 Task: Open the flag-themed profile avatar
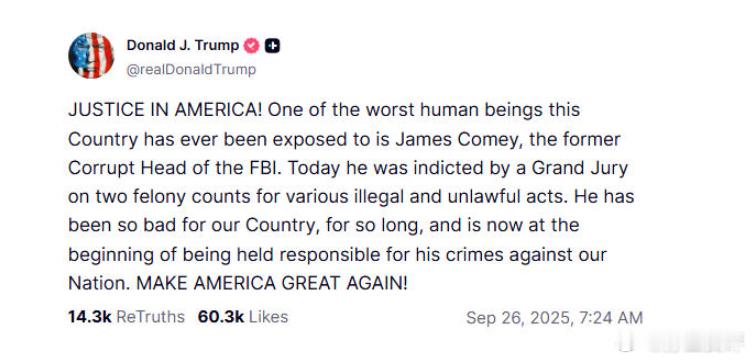coord(91,55)
